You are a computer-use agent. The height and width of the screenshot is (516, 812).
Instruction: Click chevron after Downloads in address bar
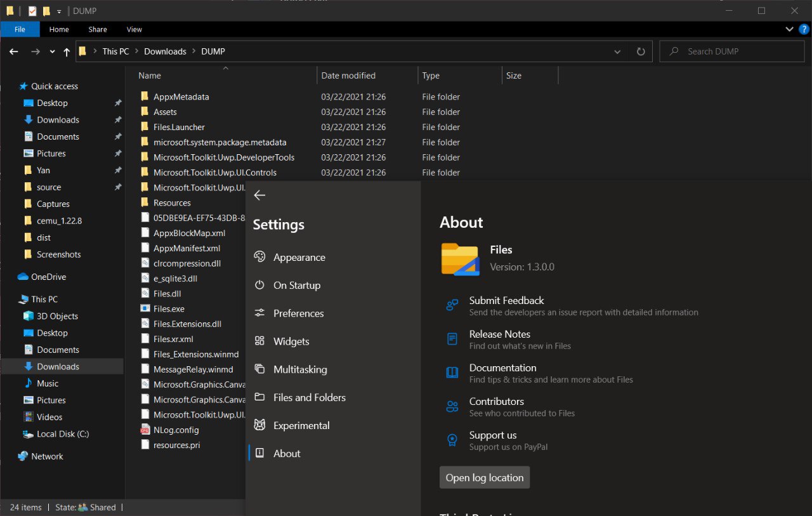click(x=193, y=51)
